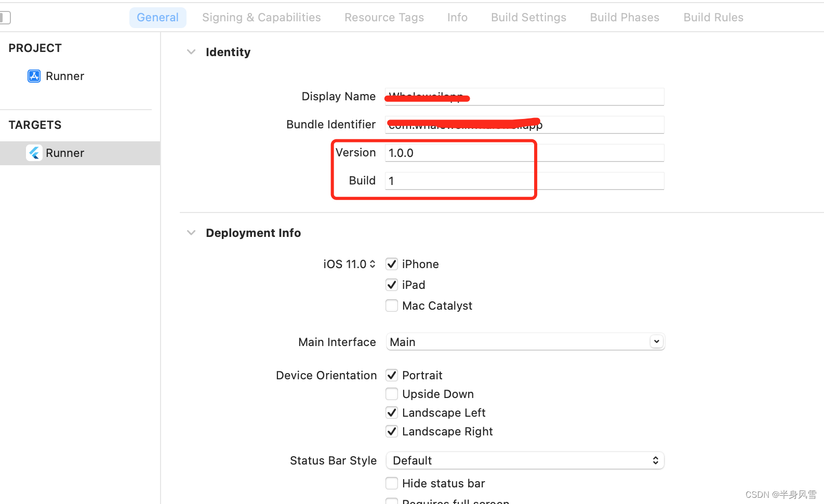Click the Version text field
Viewport: 824px width, 504px height.
coord(524,153)
